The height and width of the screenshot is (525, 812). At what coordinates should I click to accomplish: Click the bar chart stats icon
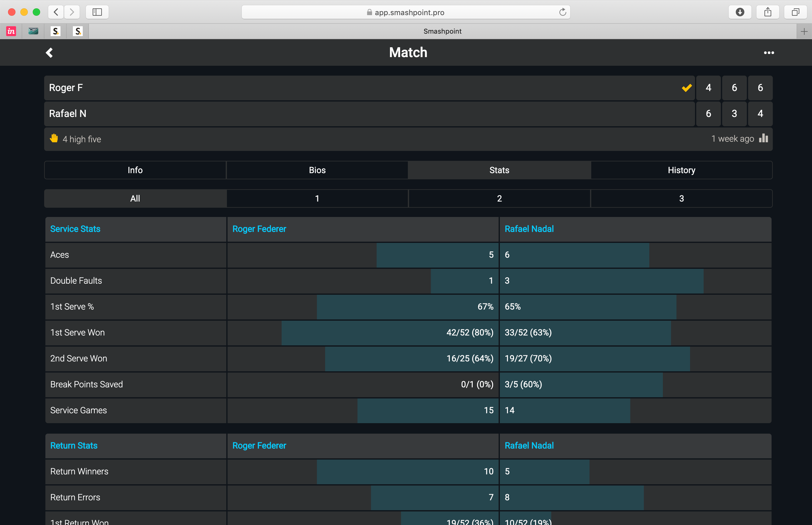764,138
